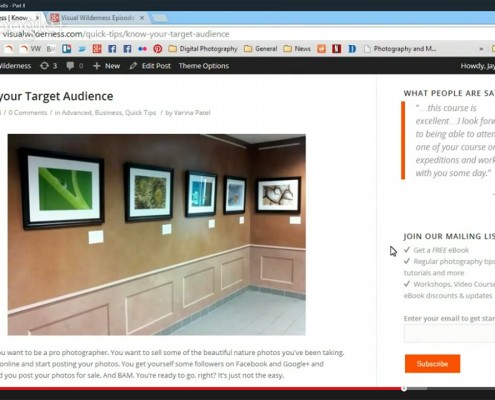Click Edit Post in admin bar
The image size is (495, 400).
pyautogui.click(x=150, y=66)
